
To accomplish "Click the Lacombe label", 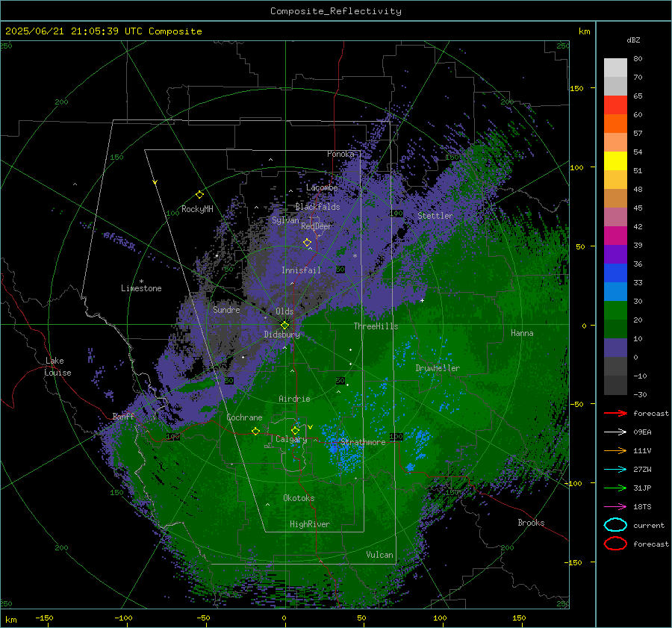I will click(x=322, y=187).
